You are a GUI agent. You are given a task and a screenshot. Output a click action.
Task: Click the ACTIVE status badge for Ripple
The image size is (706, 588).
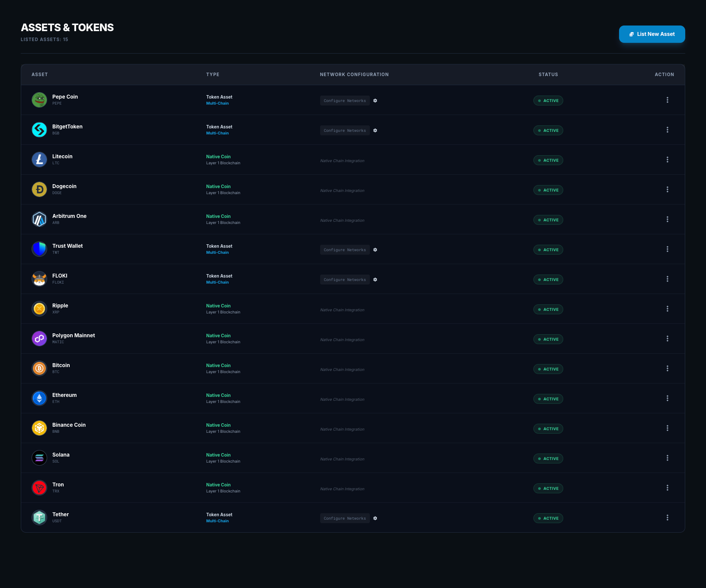[x=548, y=310]
